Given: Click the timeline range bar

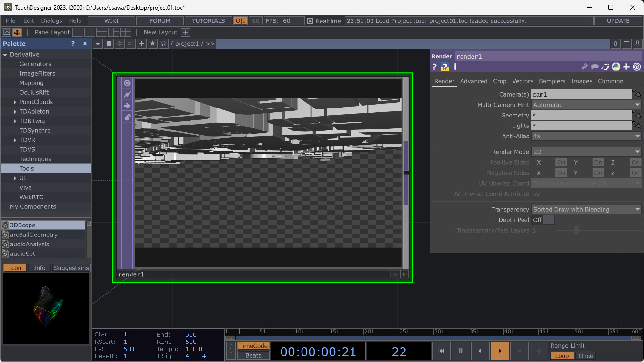Looking at the screenshot, I should (433, 338).
